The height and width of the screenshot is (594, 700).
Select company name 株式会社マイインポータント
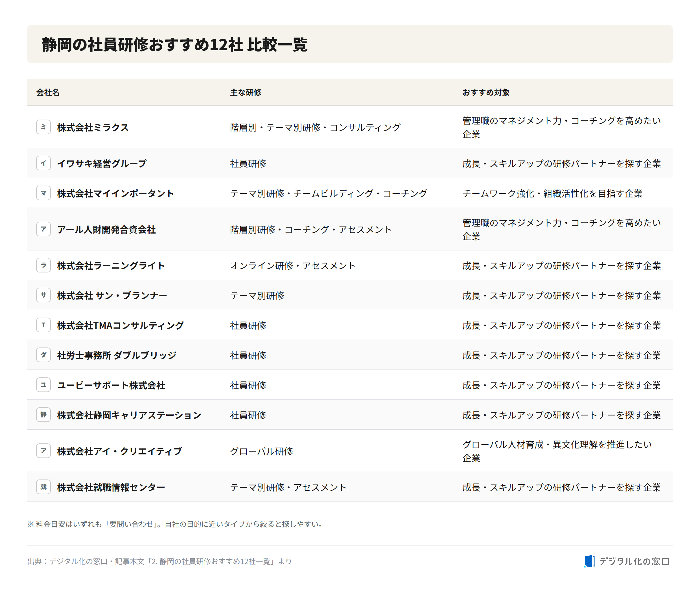coord(115,193)
